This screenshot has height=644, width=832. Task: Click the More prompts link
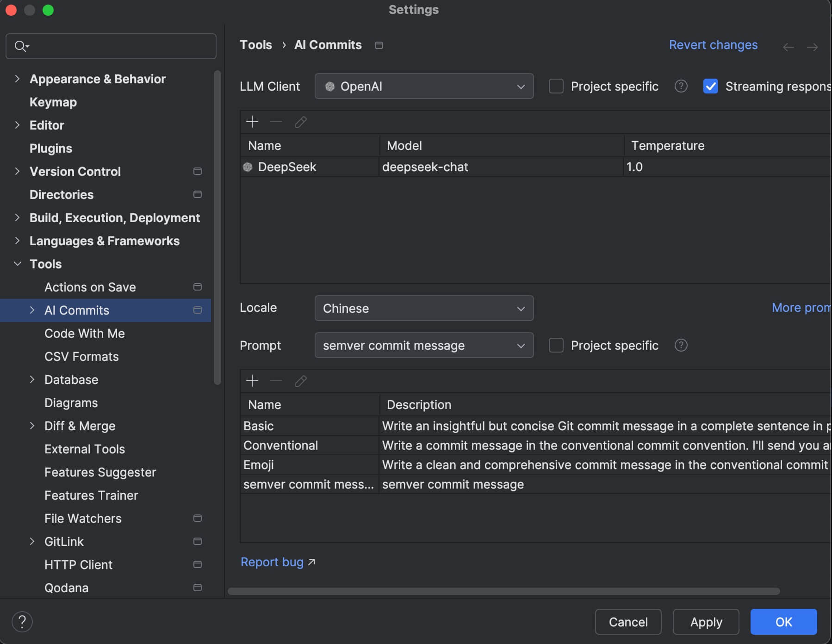tap(801, 308)
